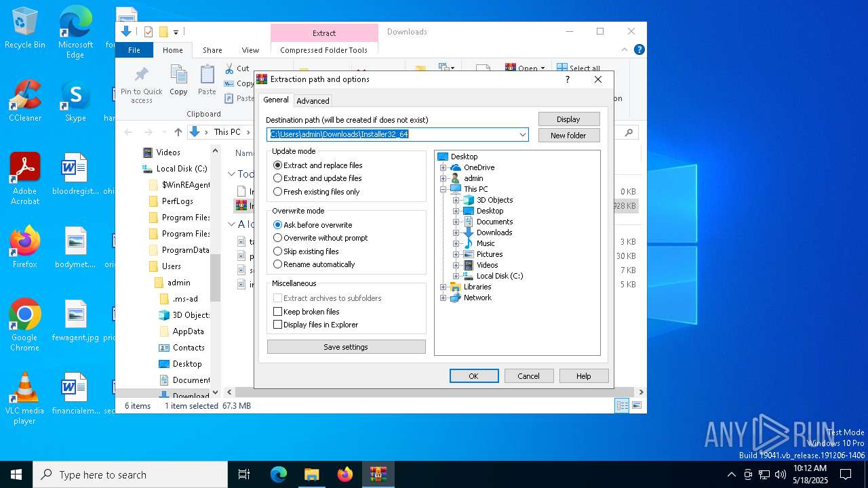This screenshot has width=868, height=488.
Task: Click the Windows Start button
Action: pyautogui.click(x=16, y=474)
